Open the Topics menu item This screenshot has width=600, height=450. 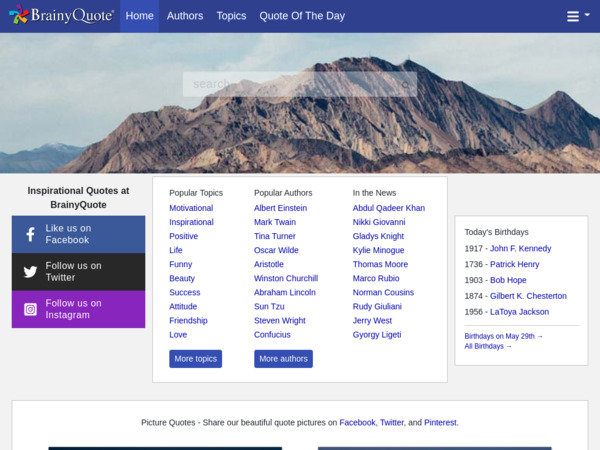point(231,16)
